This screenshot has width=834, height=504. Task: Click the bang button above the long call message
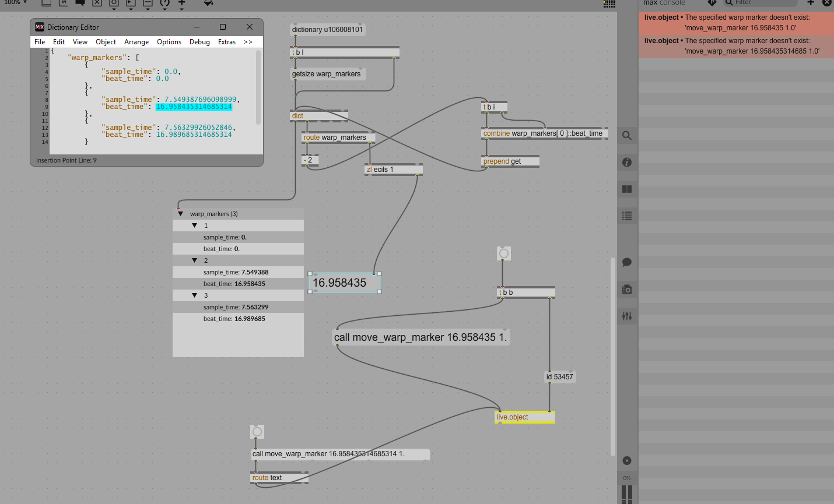[257, 432]
